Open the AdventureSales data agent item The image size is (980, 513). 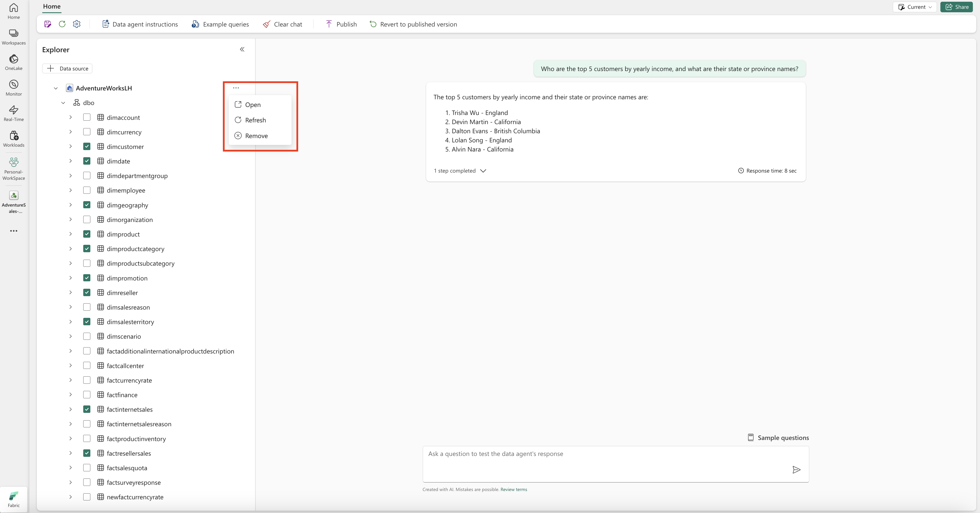click(x=14, y=202)
